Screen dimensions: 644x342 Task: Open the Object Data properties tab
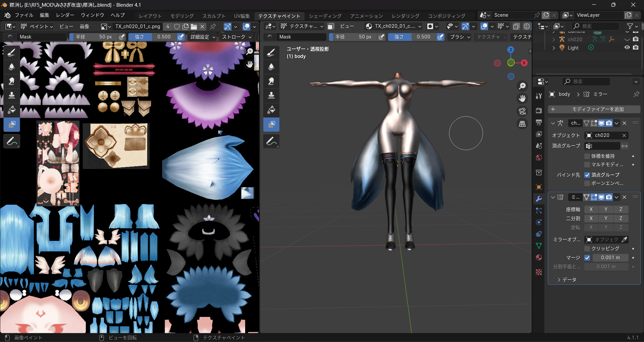coord(539,246)
